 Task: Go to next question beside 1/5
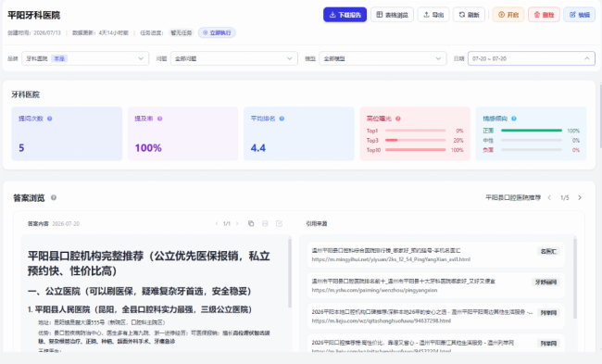tap(580, 197)
